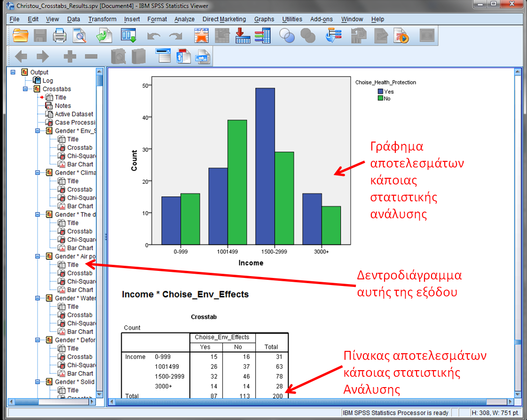Recall recently used dialogs icon
The height and width of the screenshot is (420, 527).
(128, 36)
